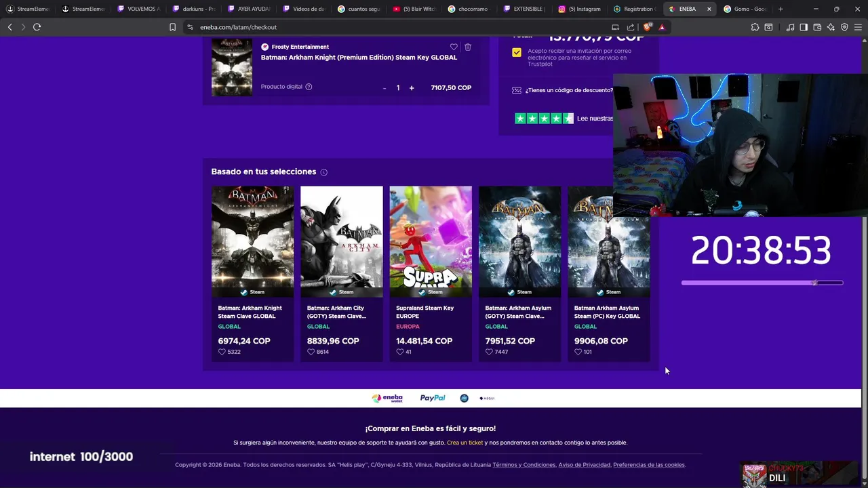Viewport: 868px width, 488px height.
Task: Switch to the (5) Instagram tab
Action: coord(580,9)
